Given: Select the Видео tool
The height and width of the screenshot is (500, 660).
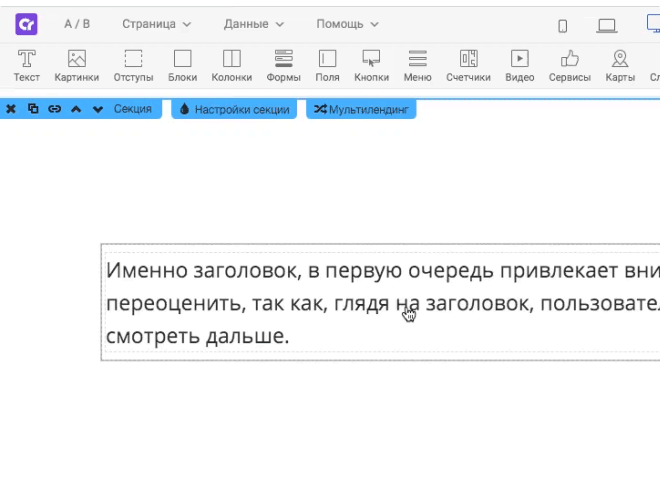Looking at the screenshot, I should [x=520, y=66].
